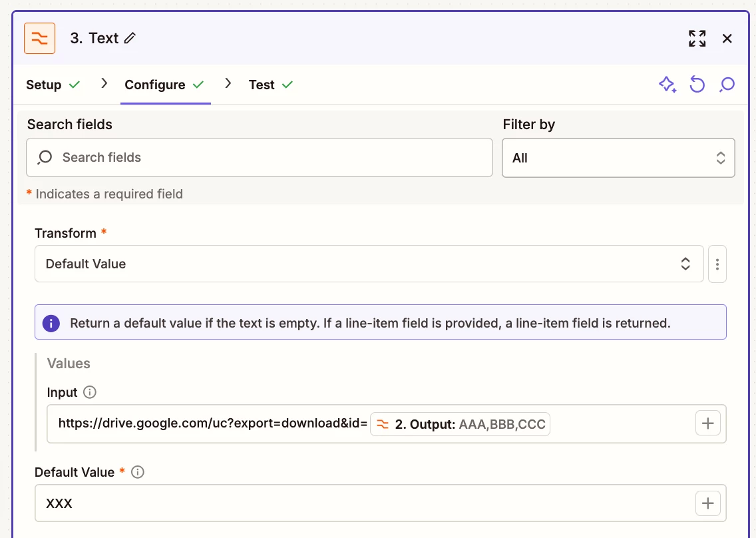The image size is (756, 538).
Task: Open the Filter by All dropdown
Action: [x=618, y=158]
